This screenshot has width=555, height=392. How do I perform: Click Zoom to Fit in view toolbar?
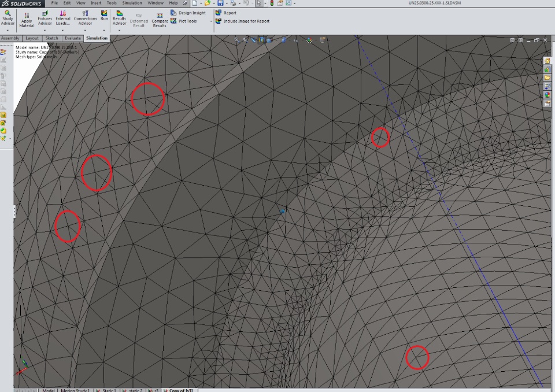[x=237, y=40]
